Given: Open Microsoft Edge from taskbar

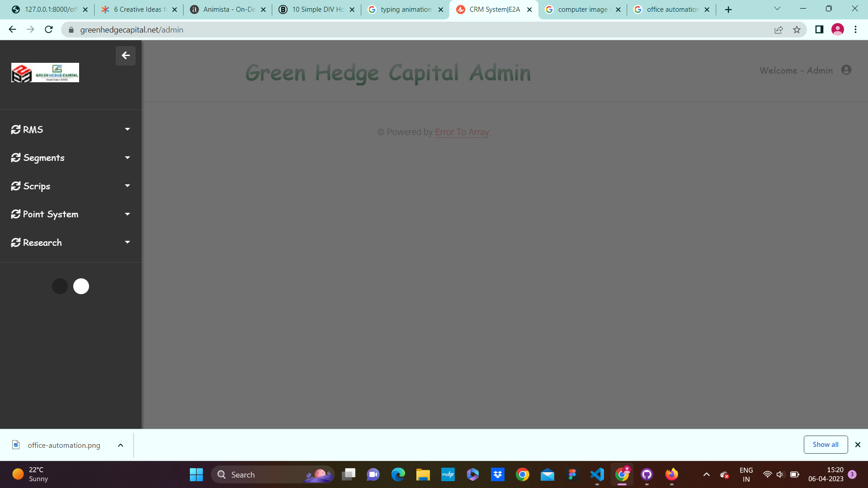Looking at the screenshot, I should click(398, 474).
